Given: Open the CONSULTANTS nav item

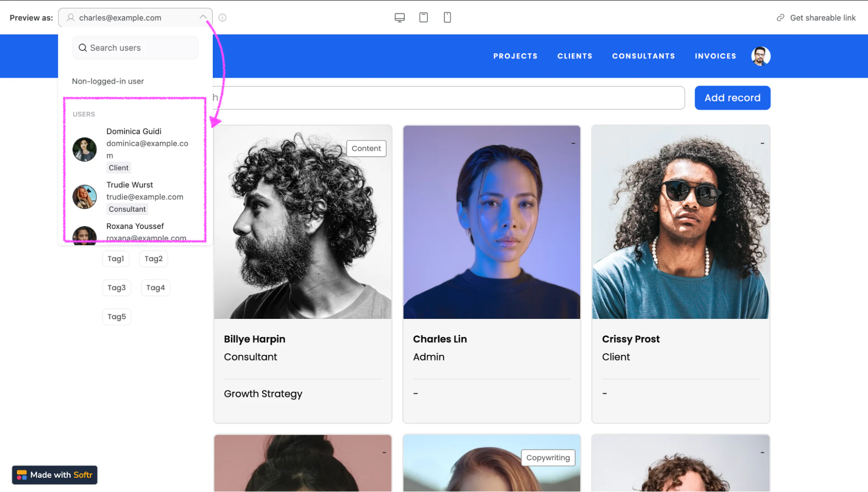Looking at the screenshot, I should pyautogui.click(x=643, y=56).
